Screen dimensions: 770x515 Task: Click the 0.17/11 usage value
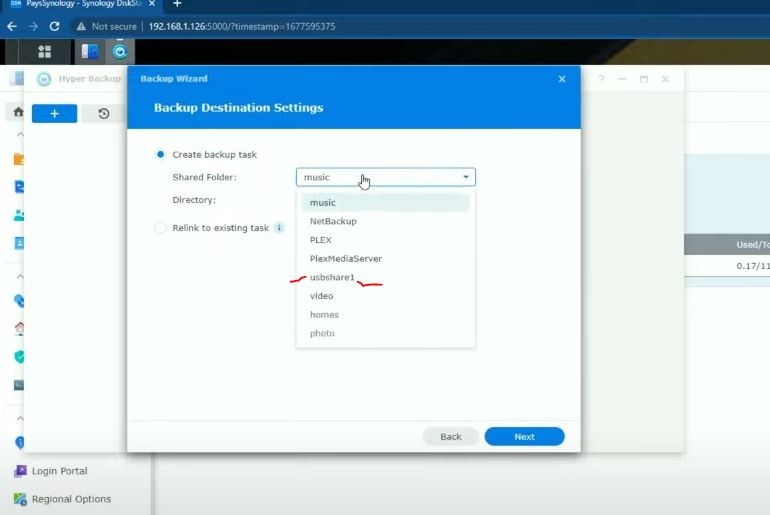point(752,266)
